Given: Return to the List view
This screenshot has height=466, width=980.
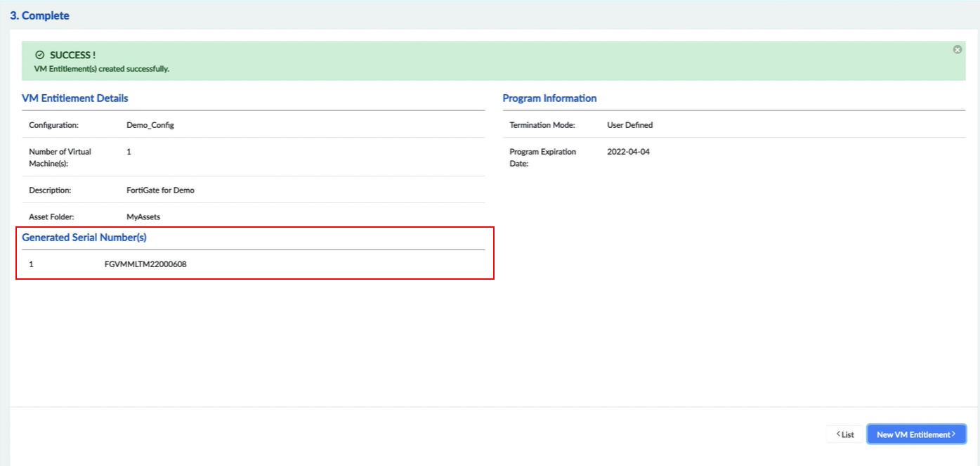Looking at the screenshot, I should (845, 434).
